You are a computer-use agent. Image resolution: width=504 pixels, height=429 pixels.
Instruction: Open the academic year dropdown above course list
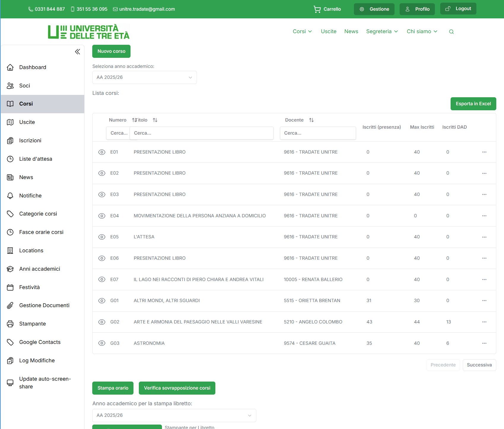[x=144, y=77]
